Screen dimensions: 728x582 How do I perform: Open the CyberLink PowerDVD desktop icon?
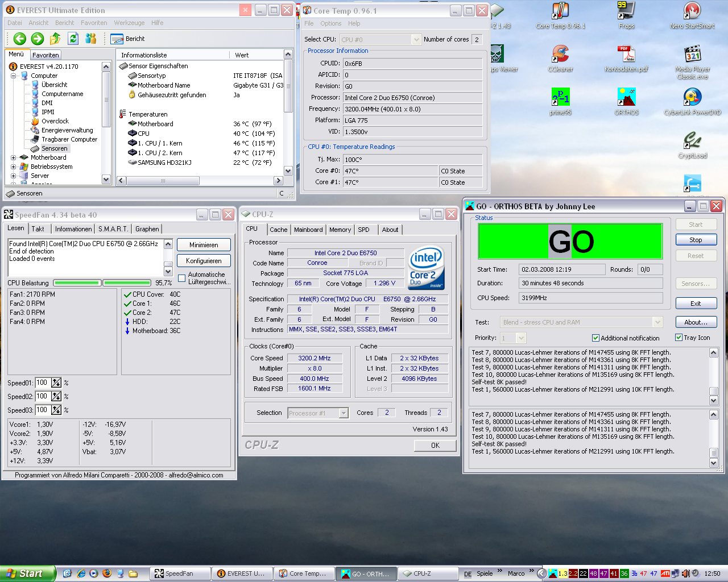(x=692, y=102)
